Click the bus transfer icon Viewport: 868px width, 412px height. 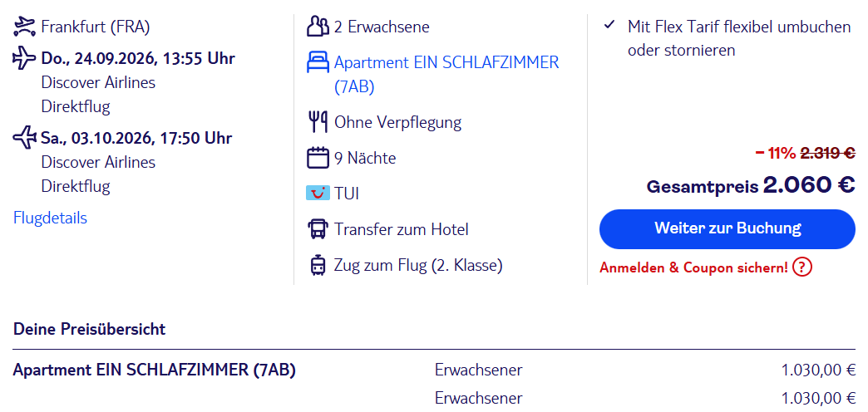point(318,229)
